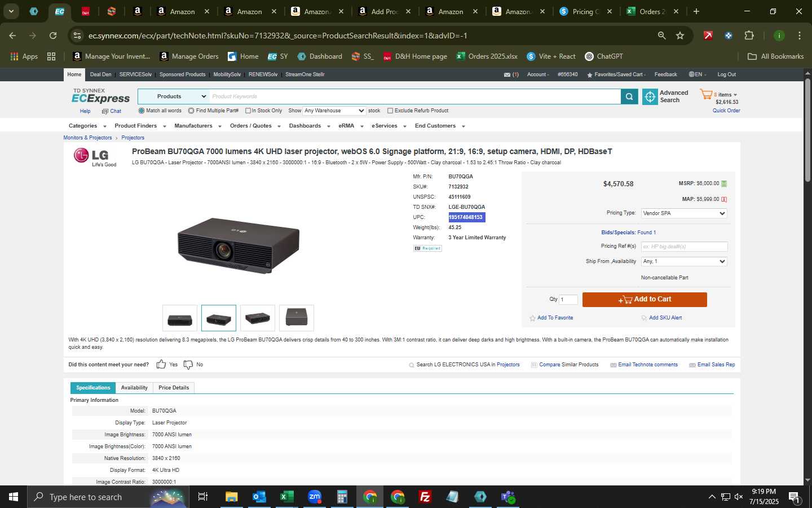
Task: Click the Pricing Ref #(s) field
Action: click(684, 247)
